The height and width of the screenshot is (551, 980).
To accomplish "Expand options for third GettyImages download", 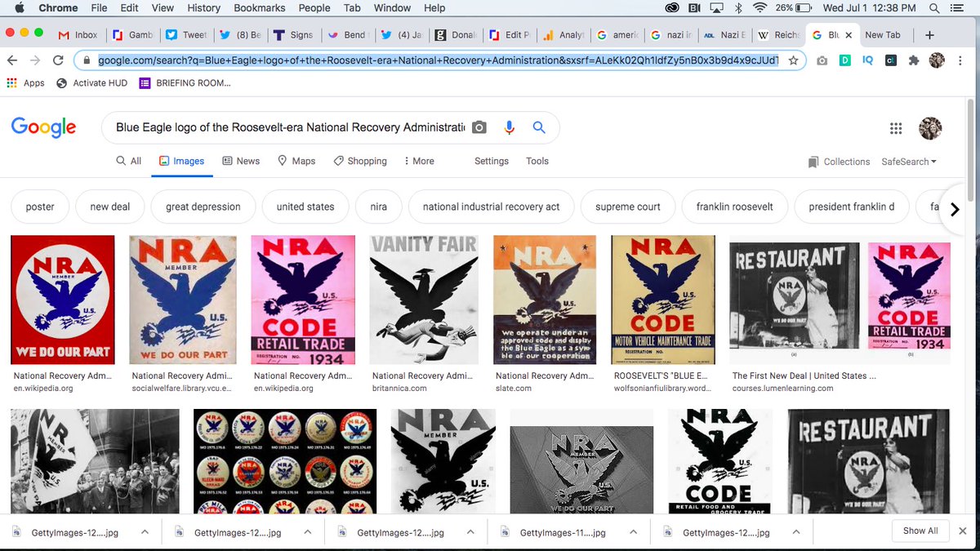I will (470, 531).
